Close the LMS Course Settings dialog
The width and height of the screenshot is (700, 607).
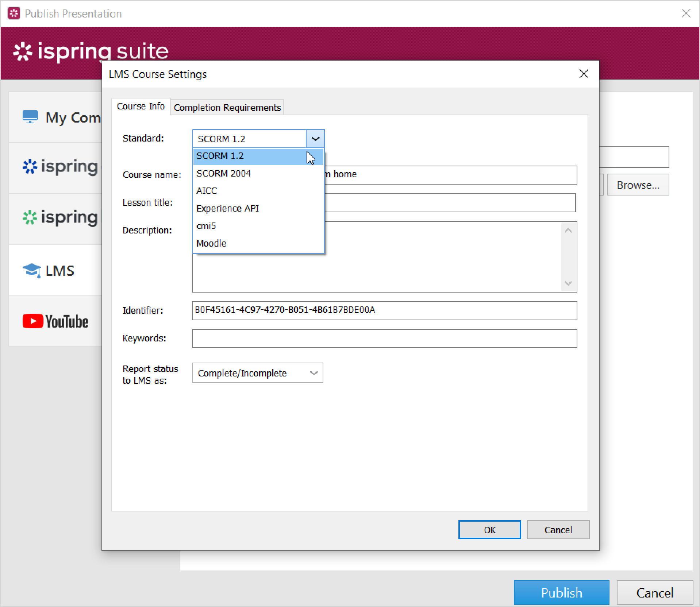point(584,74)
